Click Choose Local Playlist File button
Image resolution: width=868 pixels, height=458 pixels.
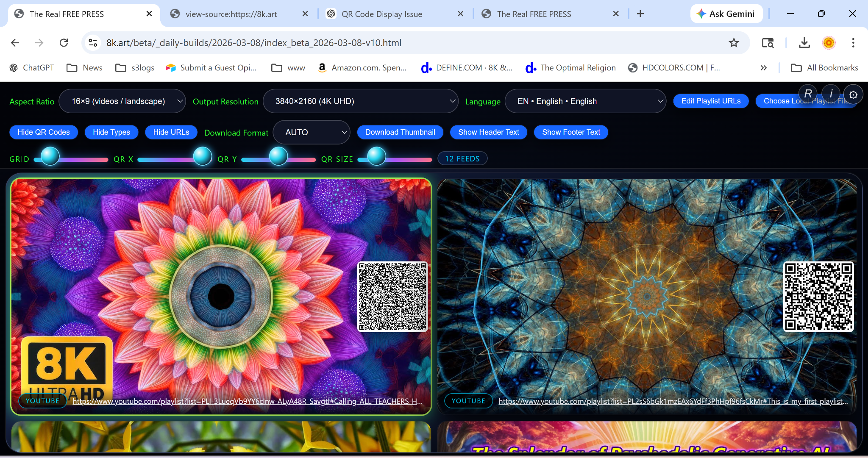[x=806, y=101]
